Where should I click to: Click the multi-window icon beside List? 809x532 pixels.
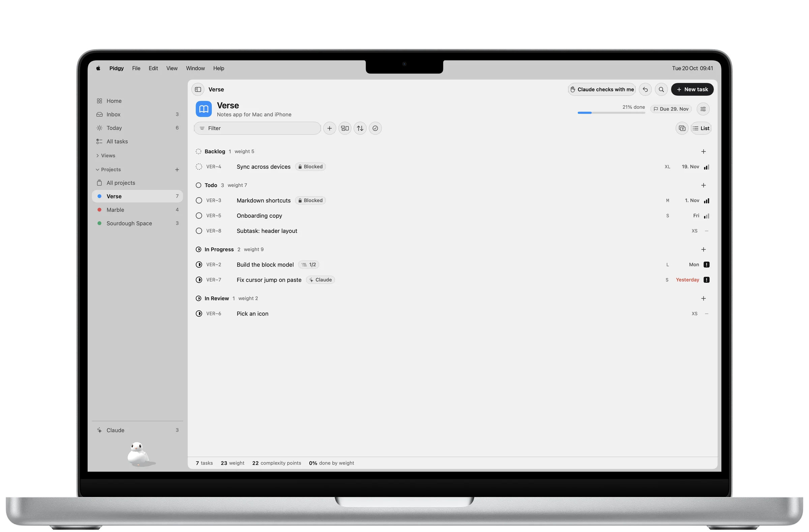pyautogui.click(x=682, y=128)
